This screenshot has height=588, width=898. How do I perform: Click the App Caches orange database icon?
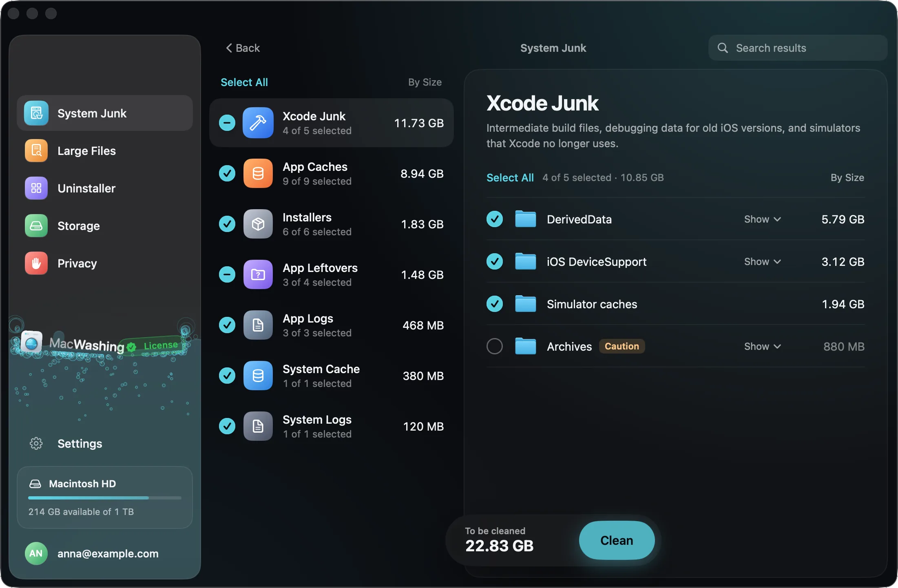pyautogui.click(x=258, y=173)
